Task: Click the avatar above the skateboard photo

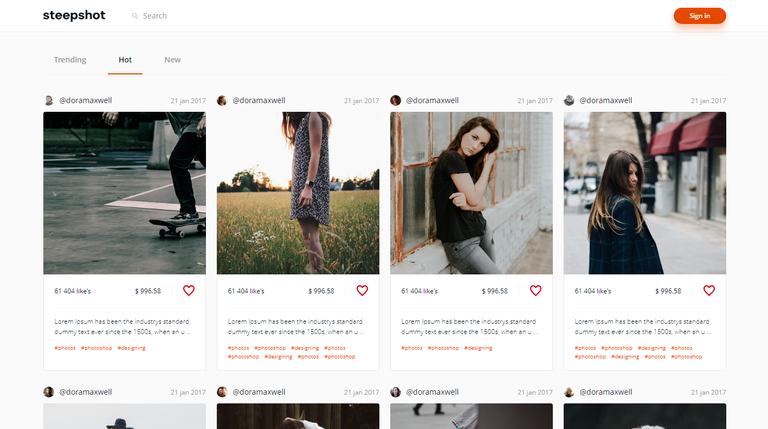Action: (x=48, y=100)
